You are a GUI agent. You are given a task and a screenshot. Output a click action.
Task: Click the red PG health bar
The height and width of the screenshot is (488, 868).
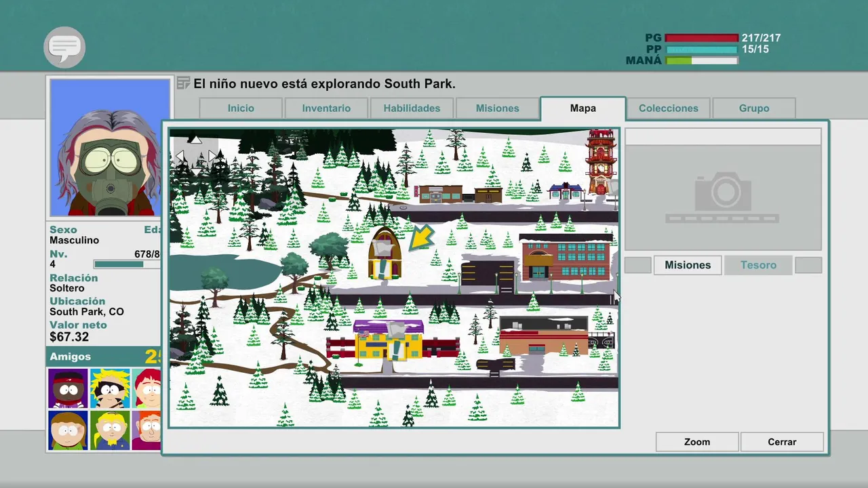701,39
